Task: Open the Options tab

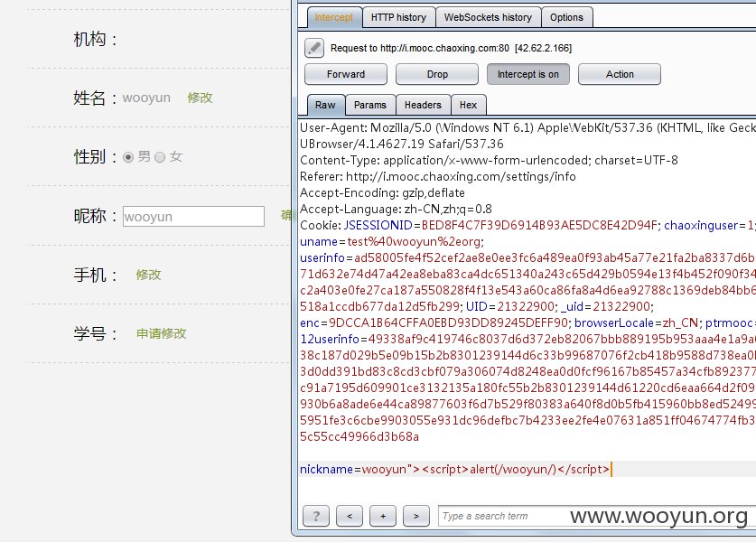Action: pos(566,17)
